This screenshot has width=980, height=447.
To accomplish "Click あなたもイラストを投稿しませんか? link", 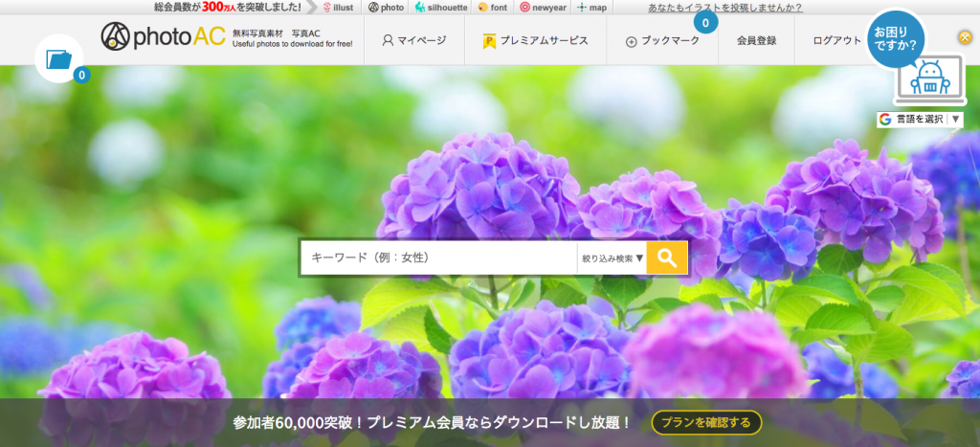I will pos(725,8).
